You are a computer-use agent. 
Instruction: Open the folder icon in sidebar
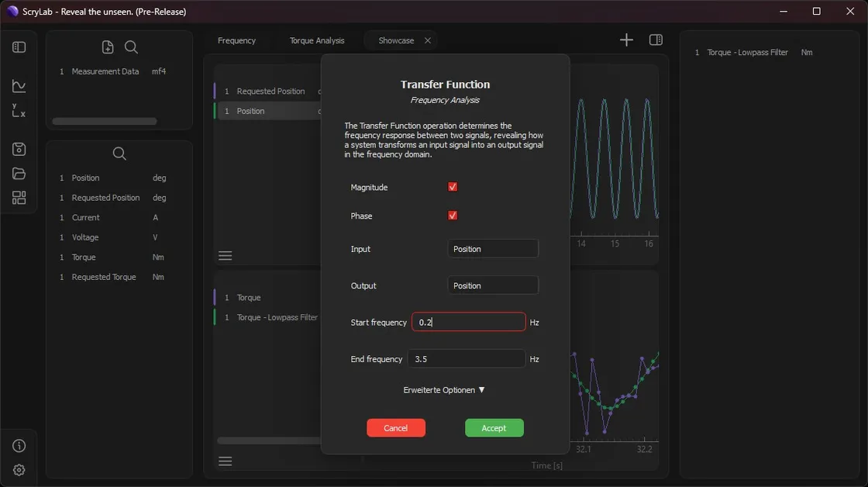[x=19, y=174]
